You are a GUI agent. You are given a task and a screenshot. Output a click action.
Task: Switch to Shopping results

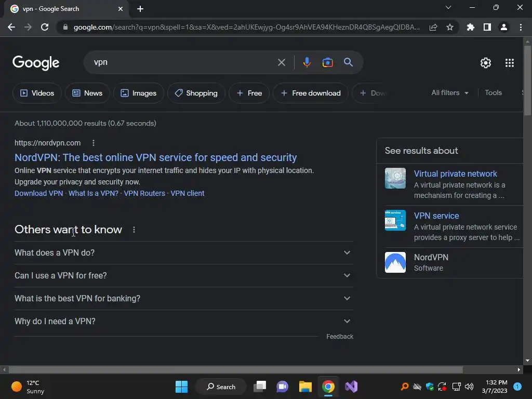[x=196, y=93]
